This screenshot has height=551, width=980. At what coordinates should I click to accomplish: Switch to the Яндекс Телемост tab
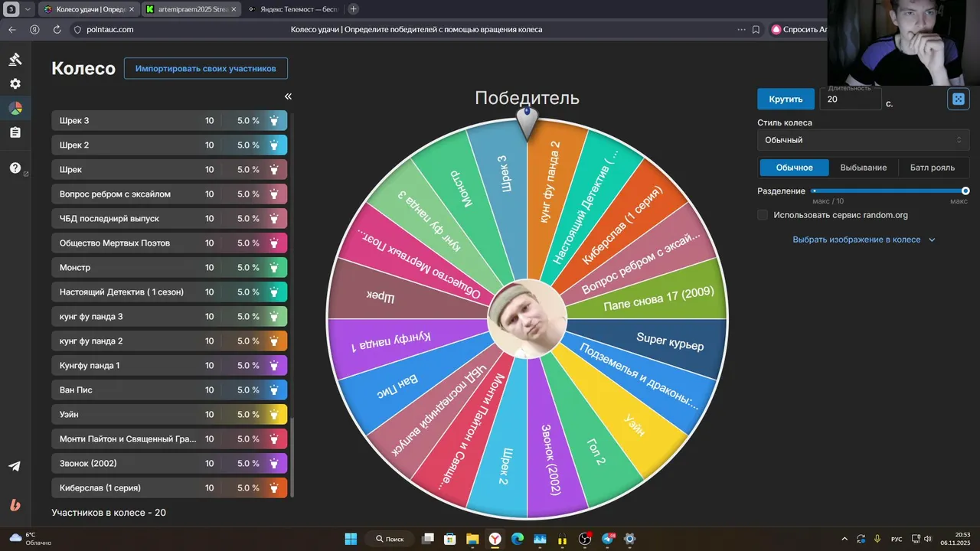point(292,9)
